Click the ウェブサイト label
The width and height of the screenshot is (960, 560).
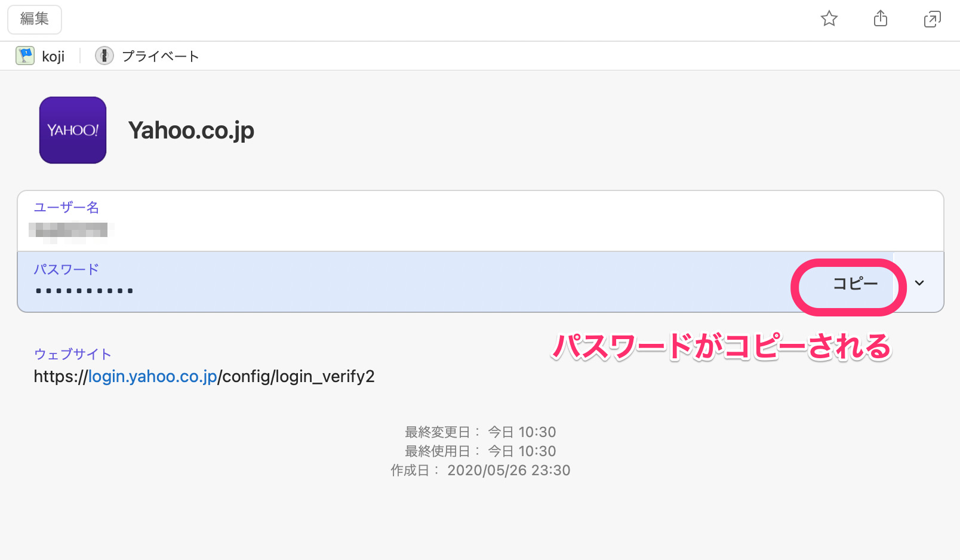point(73,354)
